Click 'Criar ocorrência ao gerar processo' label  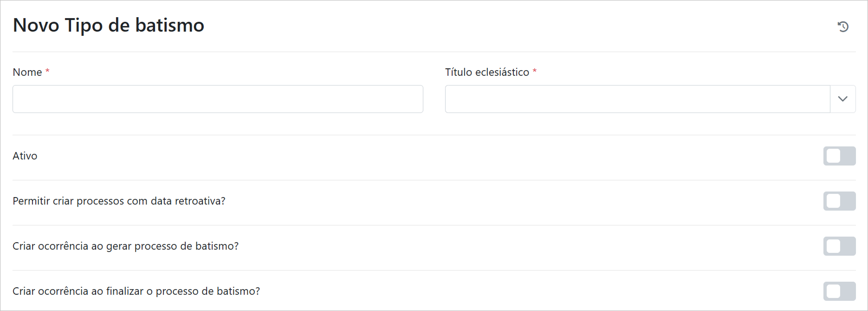125,246
